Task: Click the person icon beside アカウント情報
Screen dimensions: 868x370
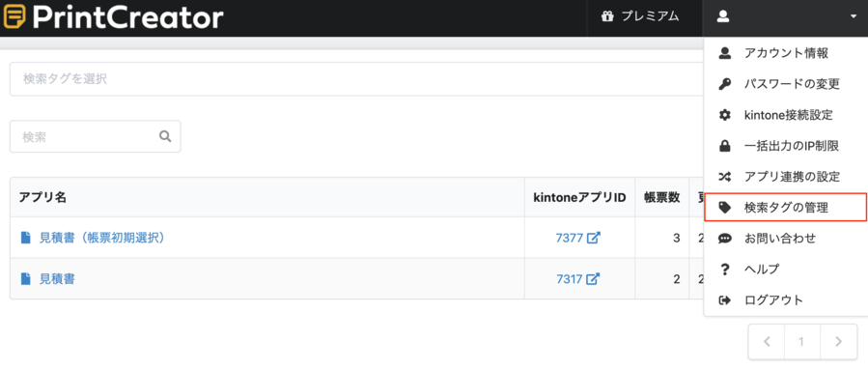Action: [x=725, y=53]
